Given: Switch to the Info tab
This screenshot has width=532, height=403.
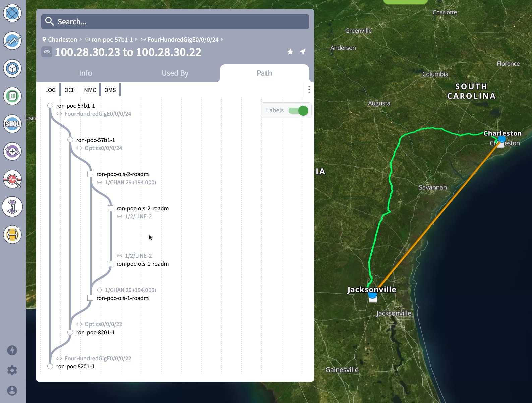Looking at the screenshot, I should click(x=85, y=73).
